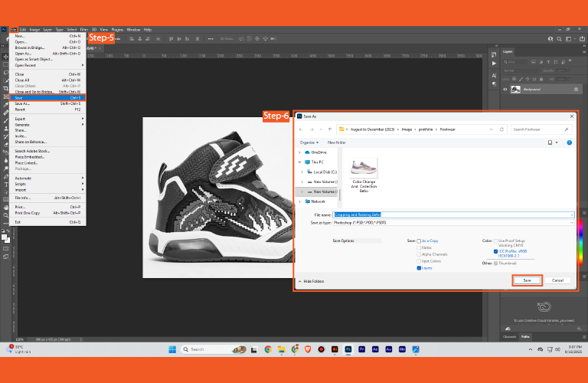
Task: Enable the As a Copy checkbox
Action: pos(419,241)
